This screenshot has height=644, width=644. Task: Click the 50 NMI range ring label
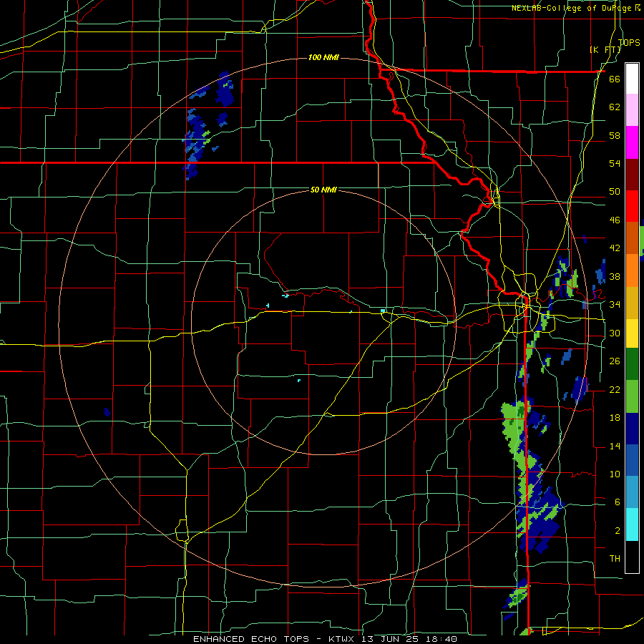323,190
